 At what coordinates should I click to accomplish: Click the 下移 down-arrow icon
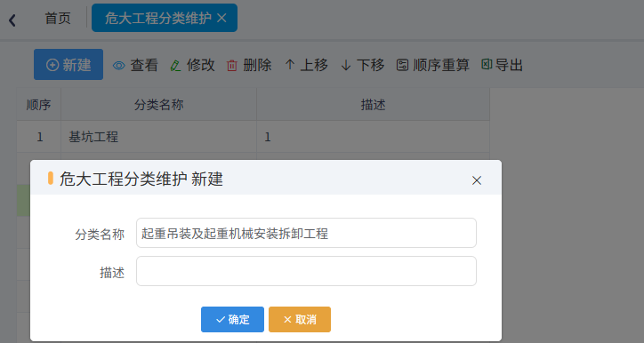click(x=346, y=65)
